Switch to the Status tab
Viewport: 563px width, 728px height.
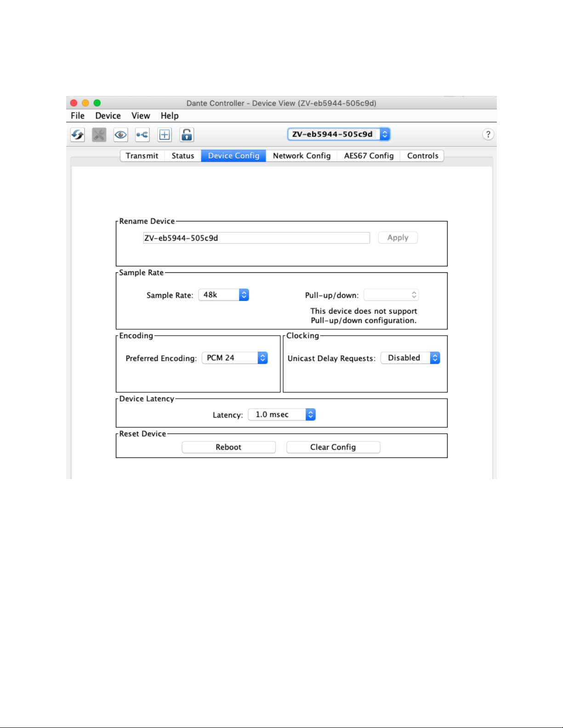[x=183, y=156]
